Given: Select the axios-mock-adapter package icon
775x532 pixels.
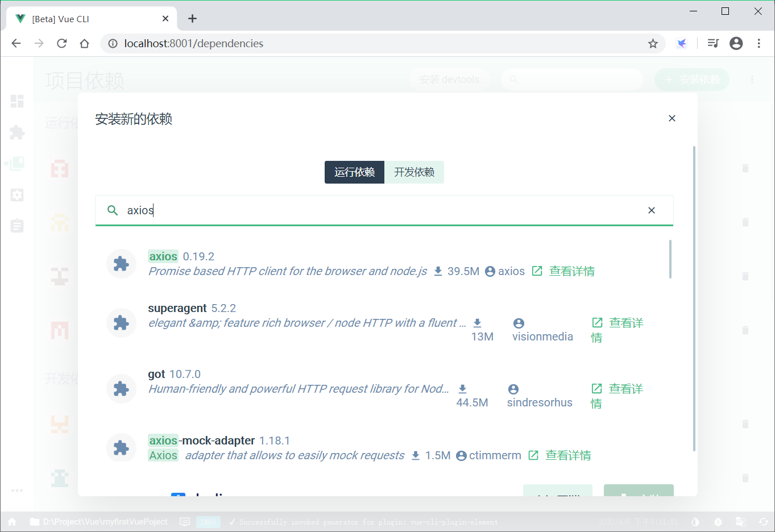Looking at the screenshot, I should point(121,448).
